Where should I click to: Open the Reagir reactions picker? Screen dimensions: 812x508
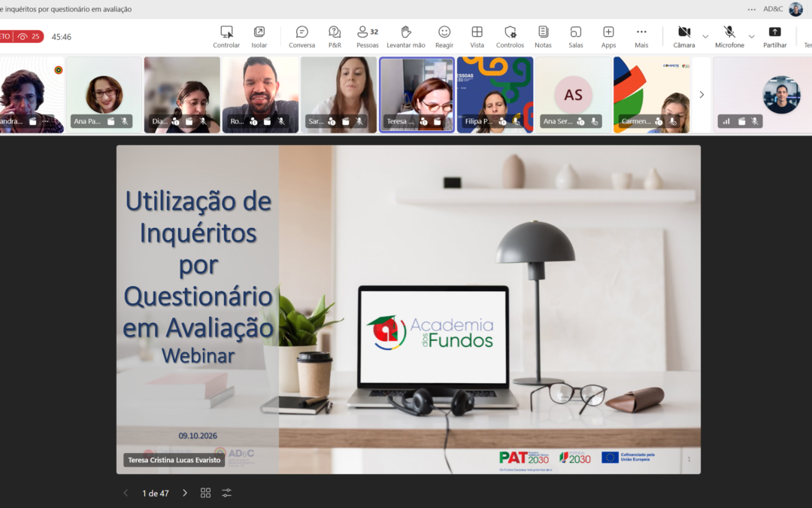click(x=444, y=37)
